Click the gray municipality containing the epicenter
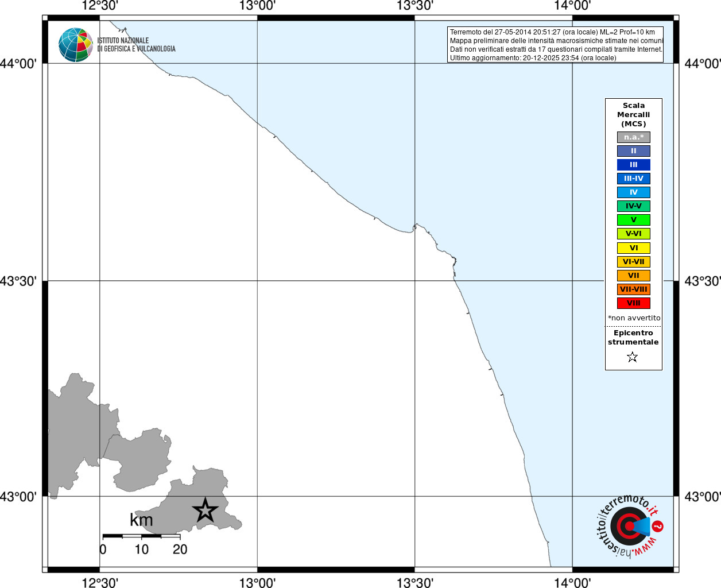The height and width of the screenshot is (588, 721). pos(189,502)
